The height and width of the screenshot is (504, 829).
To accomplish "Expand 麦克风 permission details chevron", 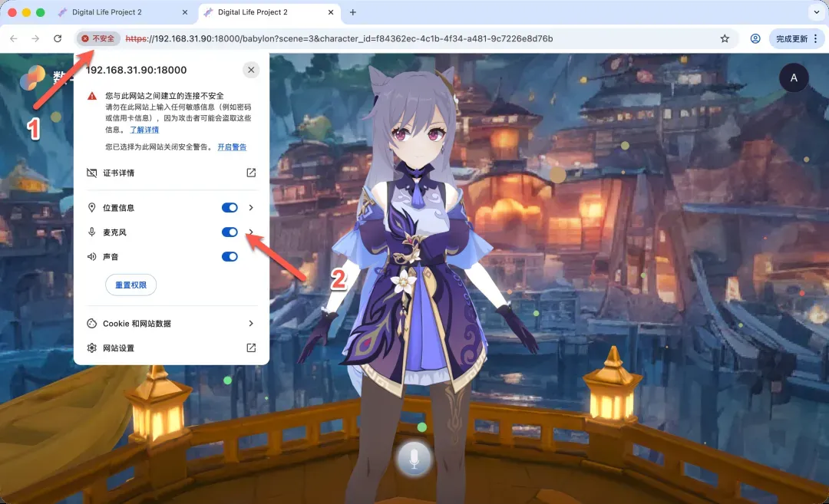I will [x=251, y=232].
